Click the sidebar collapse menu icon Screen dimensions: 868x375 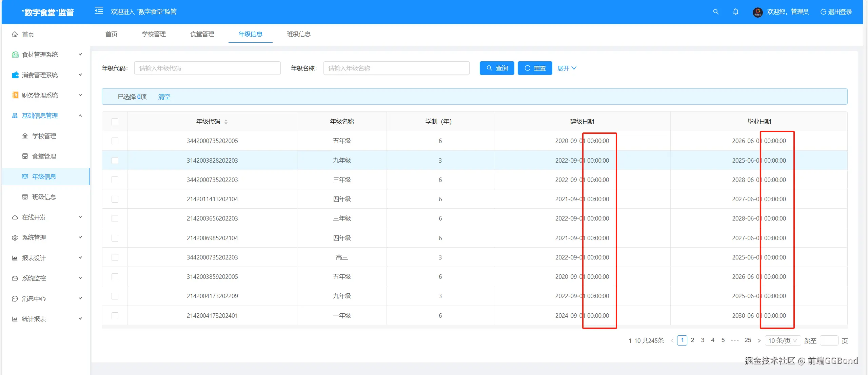(x=99, y=11)
